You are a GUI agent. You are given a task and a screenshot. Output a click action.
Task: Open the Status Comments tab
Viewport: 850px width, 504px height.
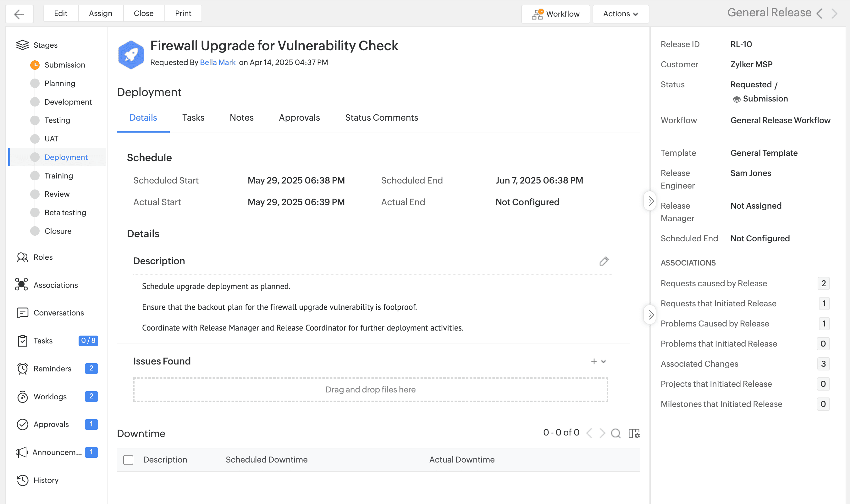coord(381,118)
